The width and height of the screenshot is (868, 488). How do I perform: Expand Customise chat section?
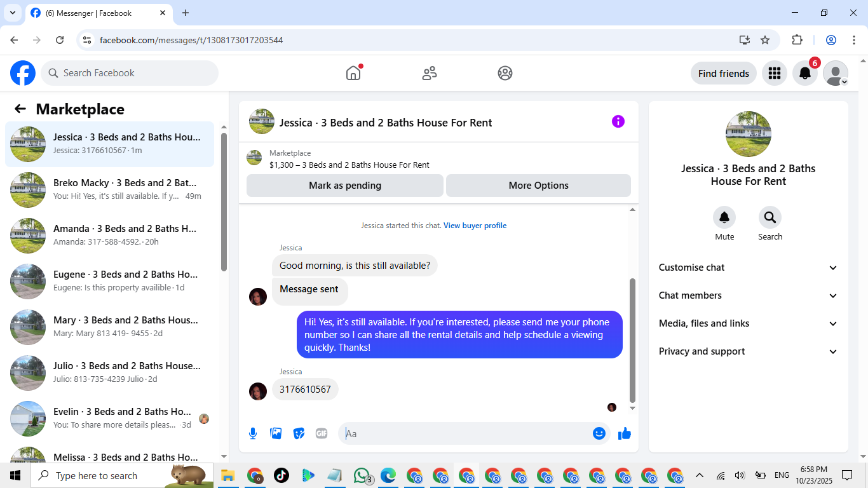point(749,268)
